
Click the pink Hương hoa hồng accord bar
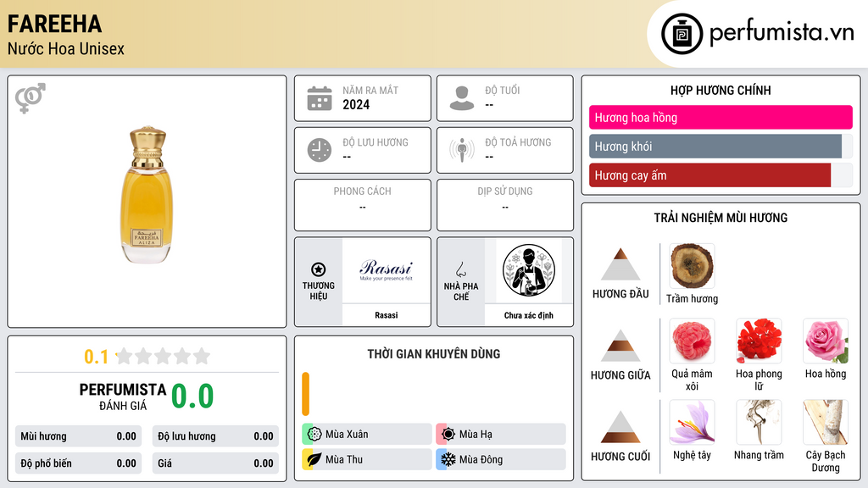(x=721, y=117)
